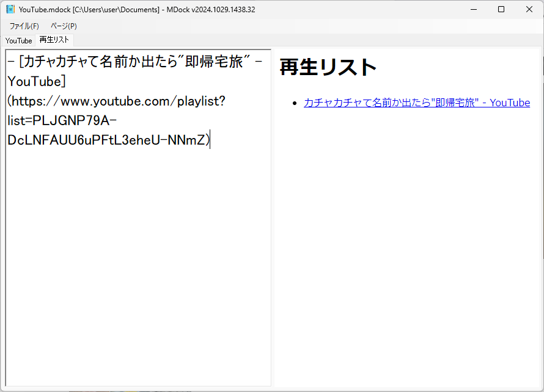Close the MDock window

click(x=529, y=9)
